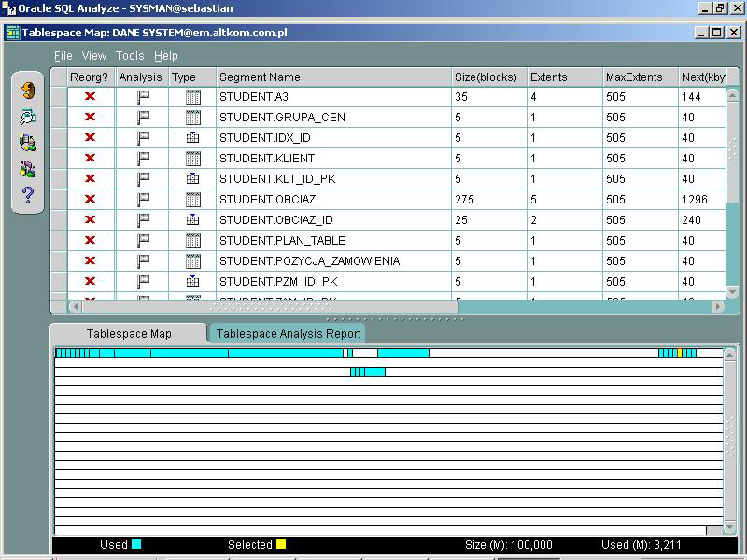Click the fourth left toolbar icon above question mark
The width and height of the screenshot is (747, 560).
[28, 169]
